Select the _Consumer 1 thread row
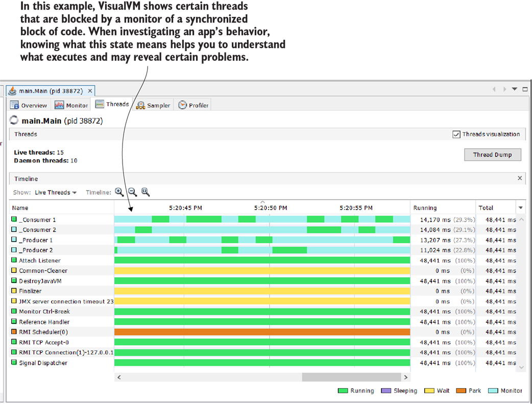Image resolution: width=532 pixels, height=404 pixels. (x=38, y=220)
